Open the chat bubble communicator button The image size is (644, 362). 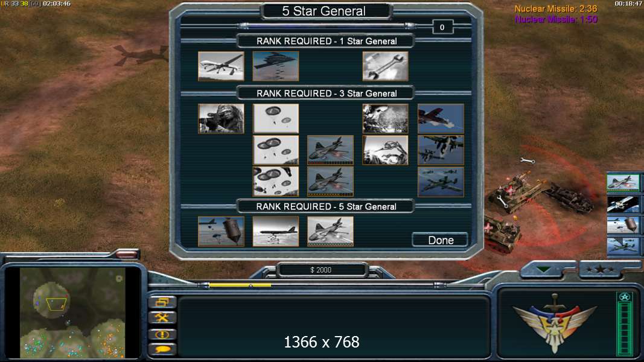pyautogui.click(x=162, y=349)
